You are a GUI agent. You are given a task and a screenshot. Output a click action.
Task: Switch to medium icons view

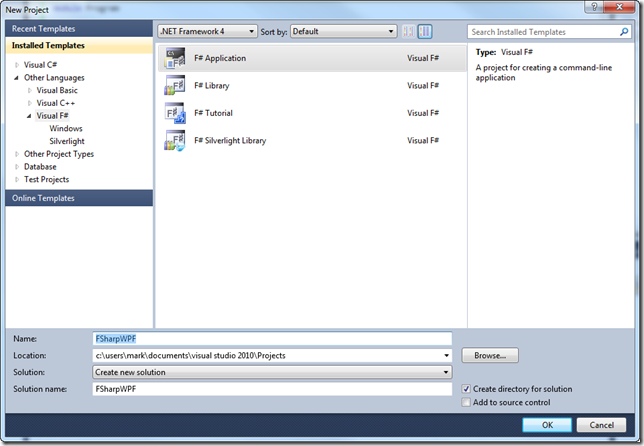[425, 32]
